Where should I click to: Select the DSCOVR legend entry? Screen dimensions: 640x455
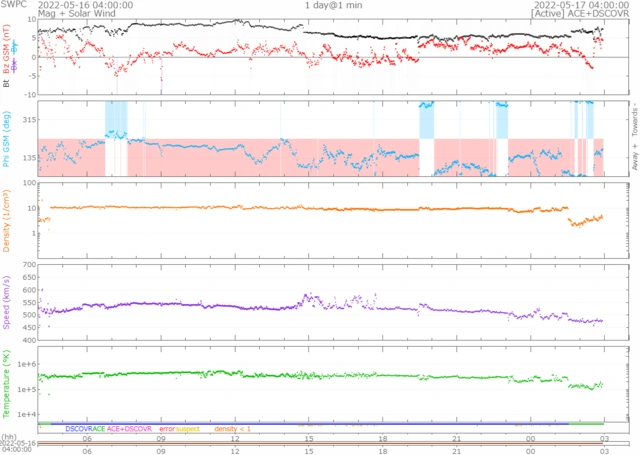click(79, 429)
